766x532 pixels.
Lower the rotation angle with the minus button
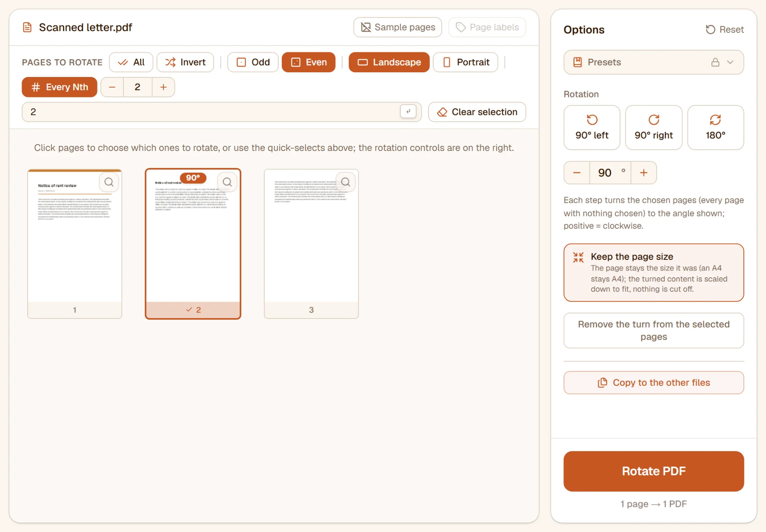(577, 173)
